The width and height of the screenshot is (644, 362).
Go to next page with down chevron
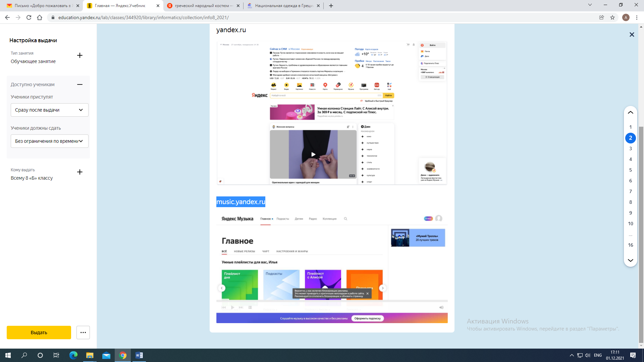pos(631,260)
